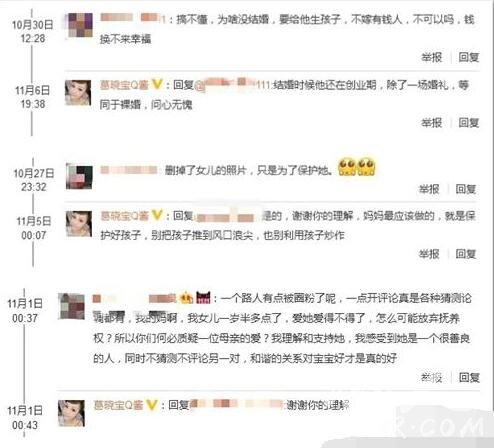Click the verified V badge on 11月5日 reply

click(157, 215)
